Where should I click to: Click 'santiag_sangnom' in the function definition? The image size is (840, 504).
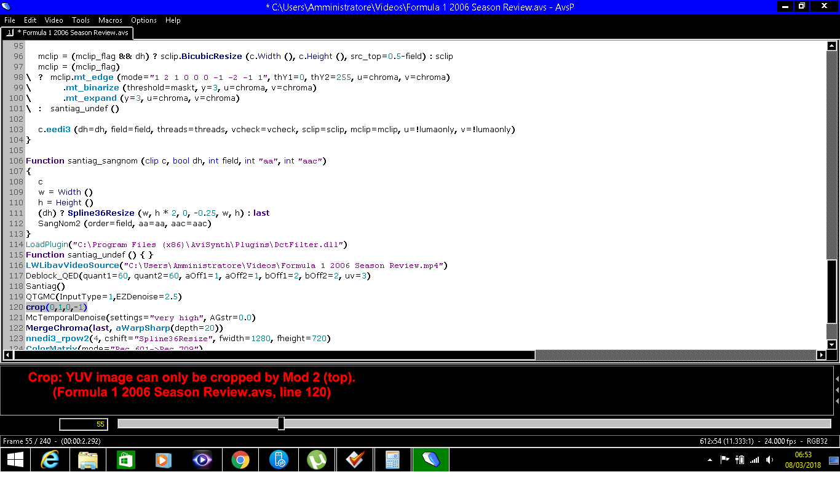(104, 161)
